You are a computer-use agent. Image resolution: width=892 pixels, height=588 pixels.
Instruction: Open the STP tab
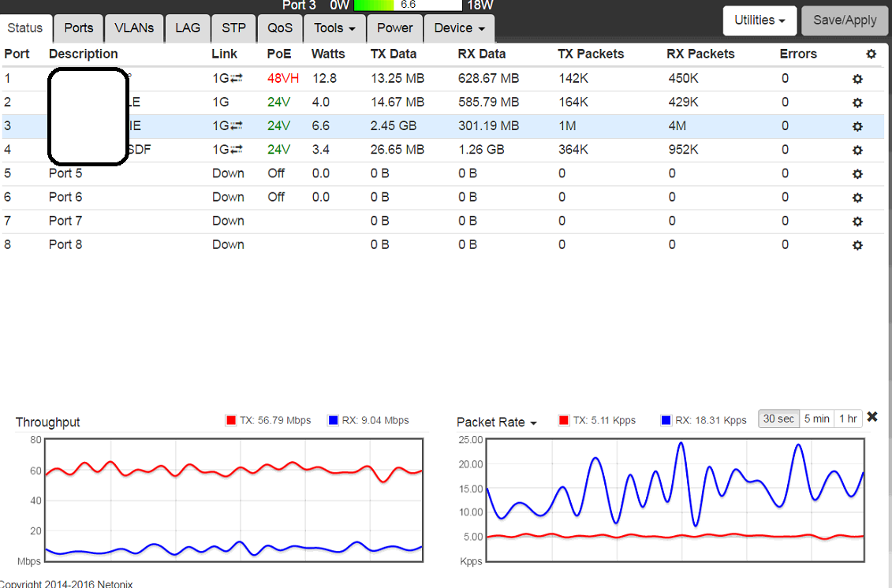tap(233, 28)
